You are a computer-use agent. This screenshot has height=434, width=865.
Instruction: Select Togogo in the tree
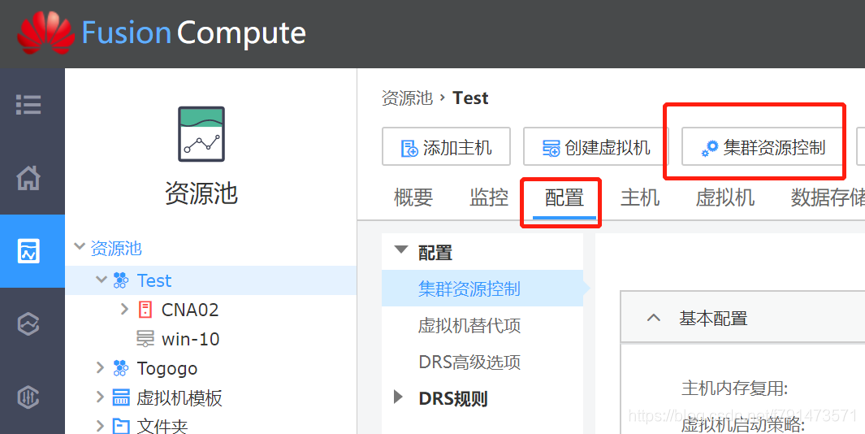(167, 368)
